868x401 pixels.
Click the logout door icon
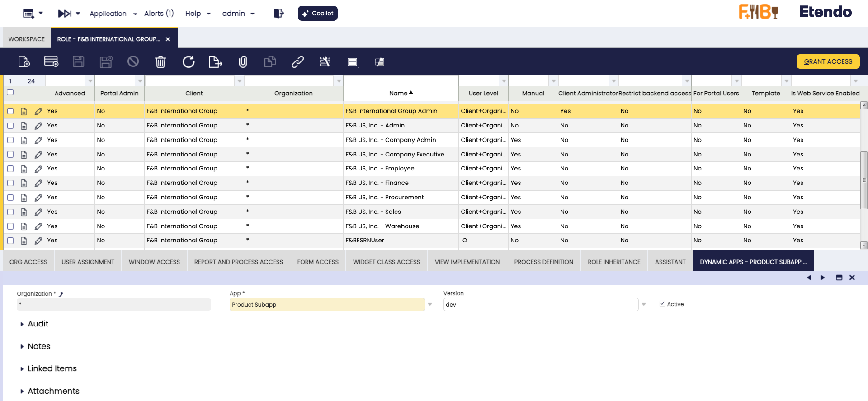pos(279,13)
